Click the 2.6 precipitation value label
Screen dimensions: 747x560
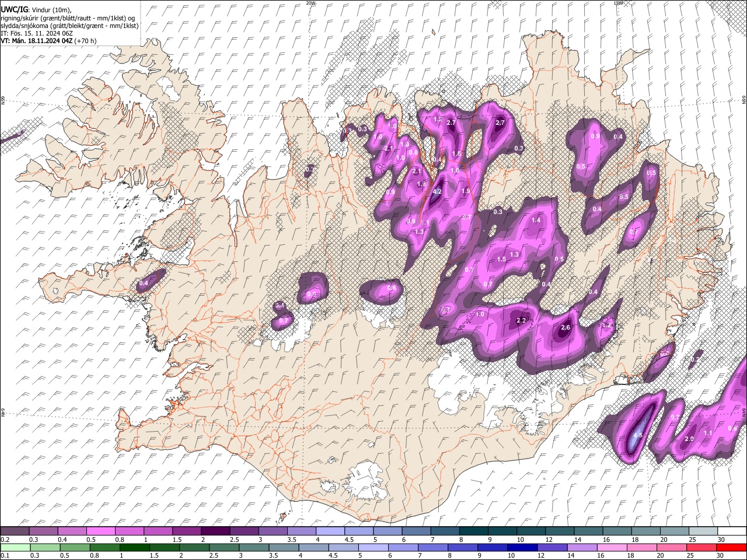coord(566,328)
